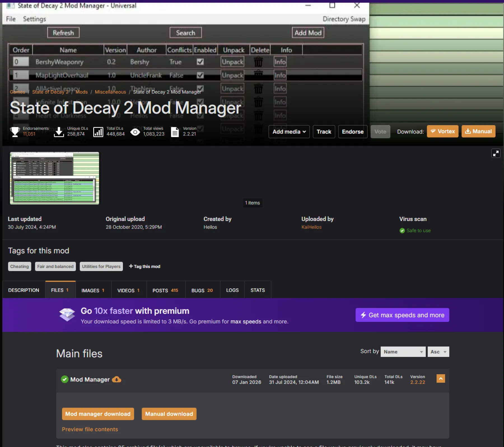This screenshot has width=504, height=447.
Task: Open the Sort by Name dropdown
Action: coord(403,352)
